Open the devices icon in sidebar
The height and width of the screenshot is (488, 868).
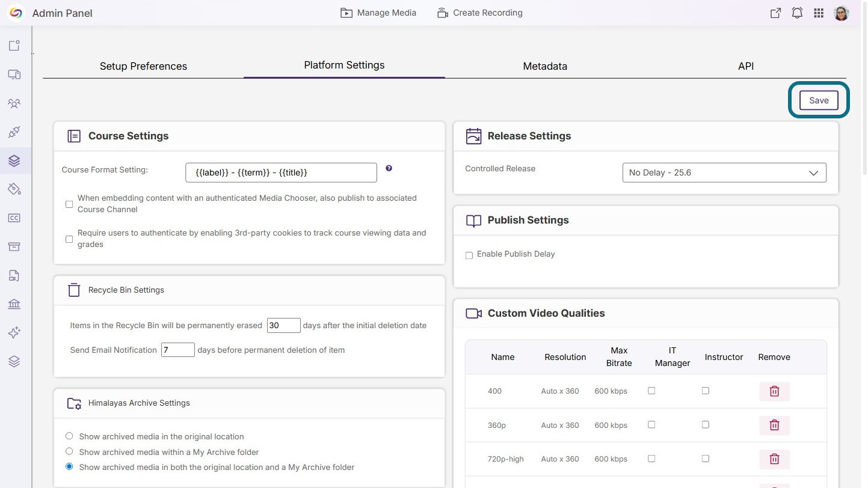coord(14,75)
